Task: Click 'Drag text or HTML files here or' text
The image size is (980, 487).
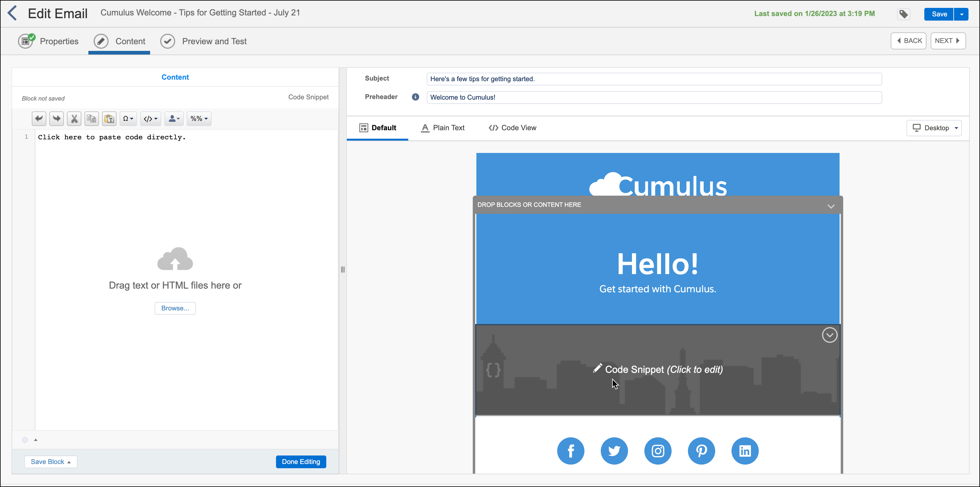Action: point(175,285)
